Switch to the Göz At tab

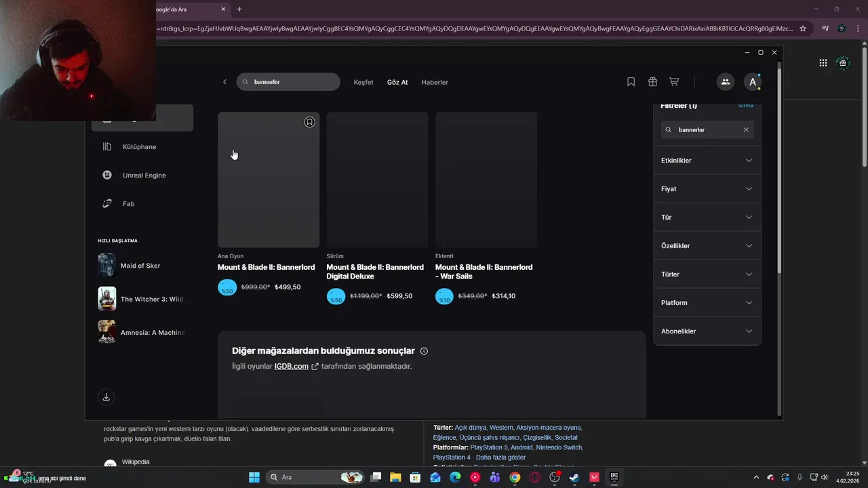coord(397,82)
